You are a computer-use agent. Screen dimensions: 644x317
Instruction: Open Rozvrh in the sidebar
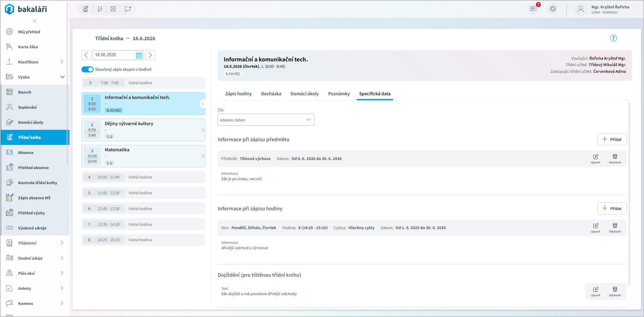pyautogui.click(x=34, y=92)
